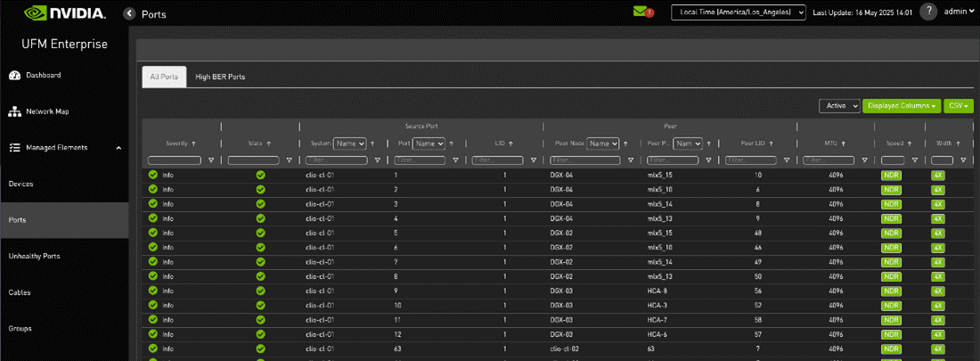Open the Speed filter funnel icon
Viewport: 980px width, 361px height.
[914, 160]
